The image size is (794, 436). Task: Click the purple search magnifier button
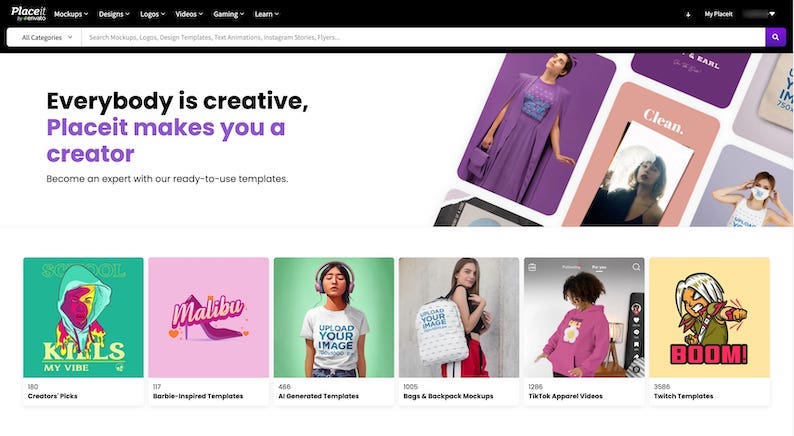pos(775,37)
